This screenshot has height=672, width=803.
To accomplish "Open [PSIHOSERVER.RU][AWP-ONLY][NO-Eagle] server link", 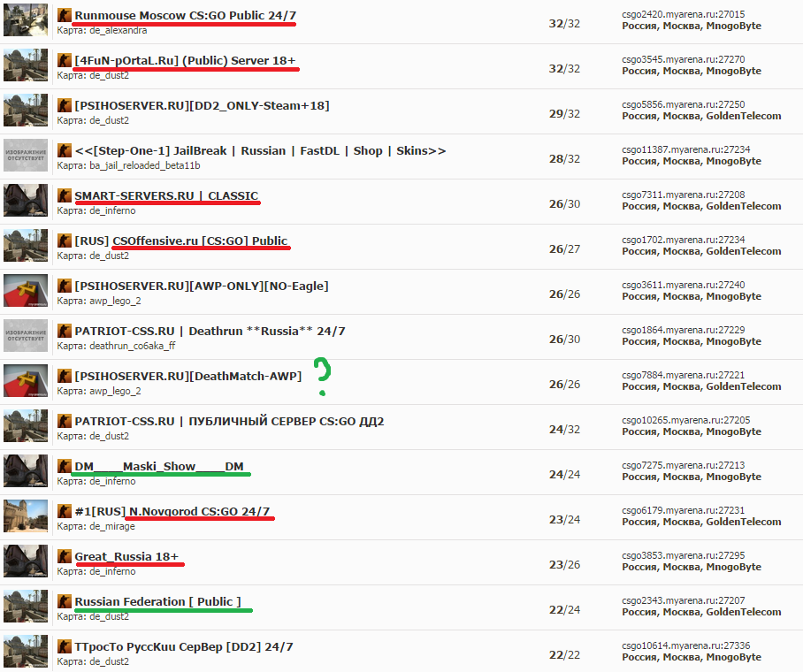I will click(x=202, y=286).
